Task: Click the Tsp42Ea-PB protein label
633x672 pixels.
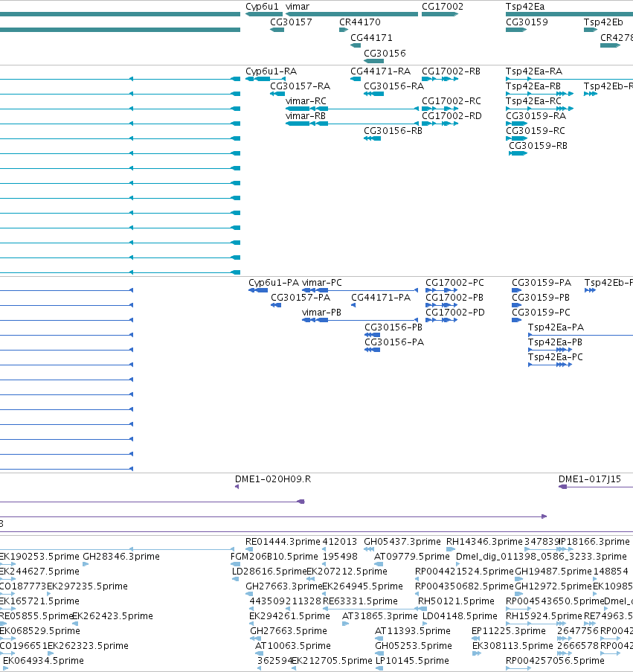Action: point(555,342)
